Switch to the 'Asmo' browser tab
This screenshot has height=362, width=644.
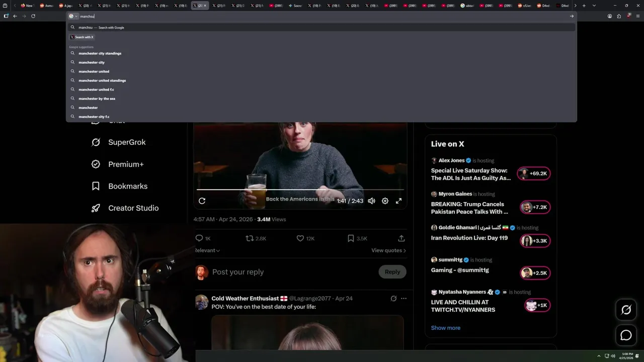[46, 6]
